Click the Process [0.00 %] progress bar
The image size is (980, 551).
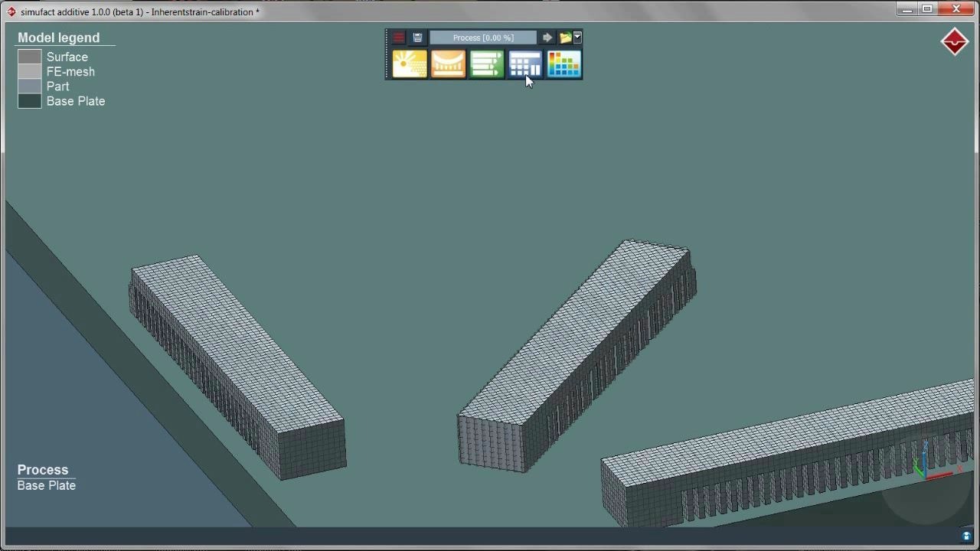(x=482, y=37)
